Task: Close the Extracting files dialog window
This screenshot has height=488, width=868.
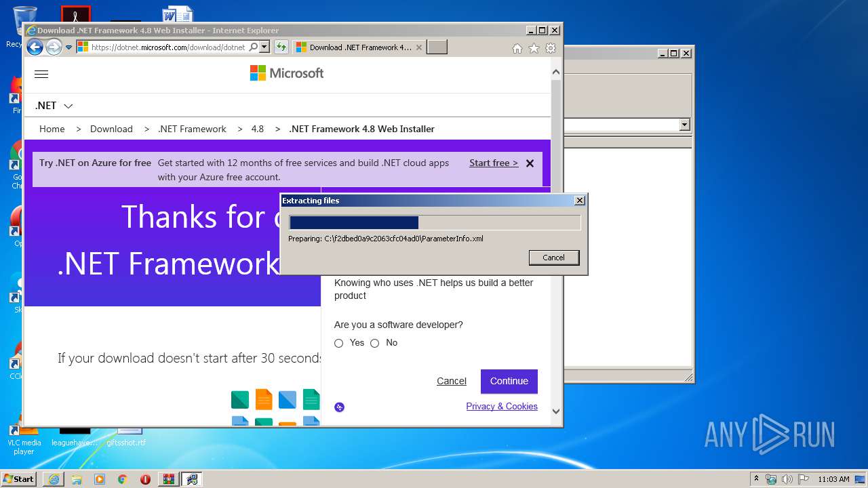Action: (579, 201)
